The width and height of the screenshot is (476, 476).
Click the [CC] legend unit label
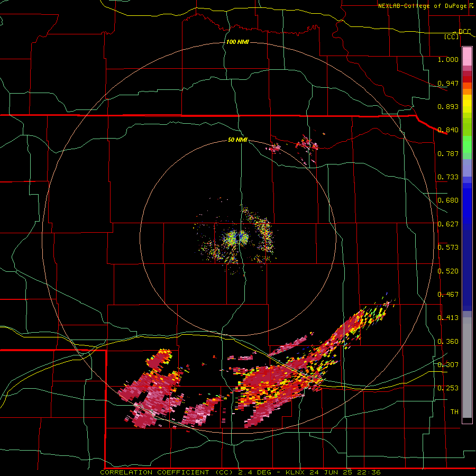pos(451,36)
